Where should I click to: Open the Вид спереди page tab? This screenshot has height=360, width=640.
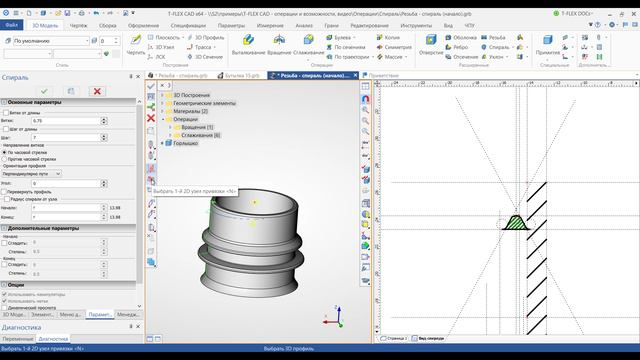click(428, 338)
